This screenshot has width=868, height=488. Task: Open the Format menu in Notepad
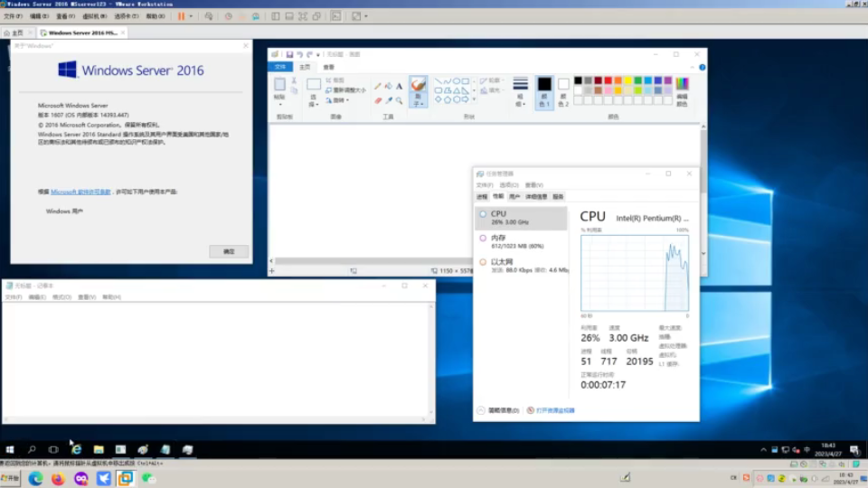point(62,297)
